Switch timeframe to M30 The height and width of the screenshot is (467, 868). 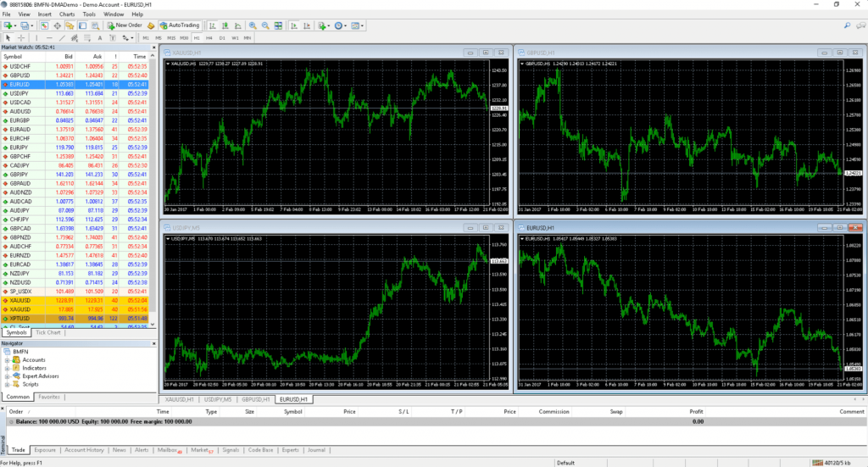pos(184,38)
